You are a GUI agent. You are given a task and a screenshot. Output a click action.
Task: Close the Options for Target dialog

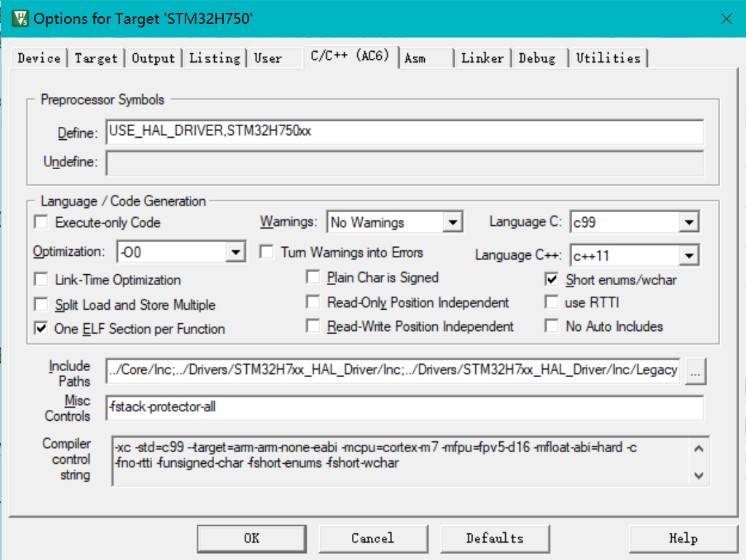[726, 18]
